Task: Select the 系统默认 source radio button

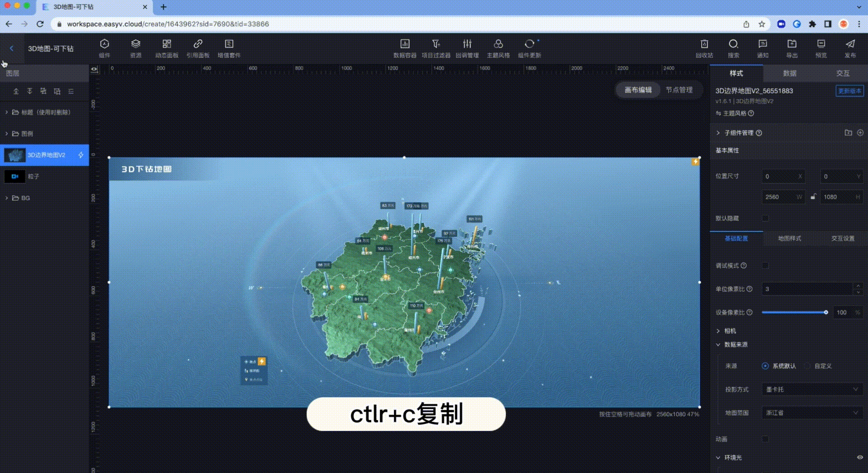Action: click(x=765, y=366)
